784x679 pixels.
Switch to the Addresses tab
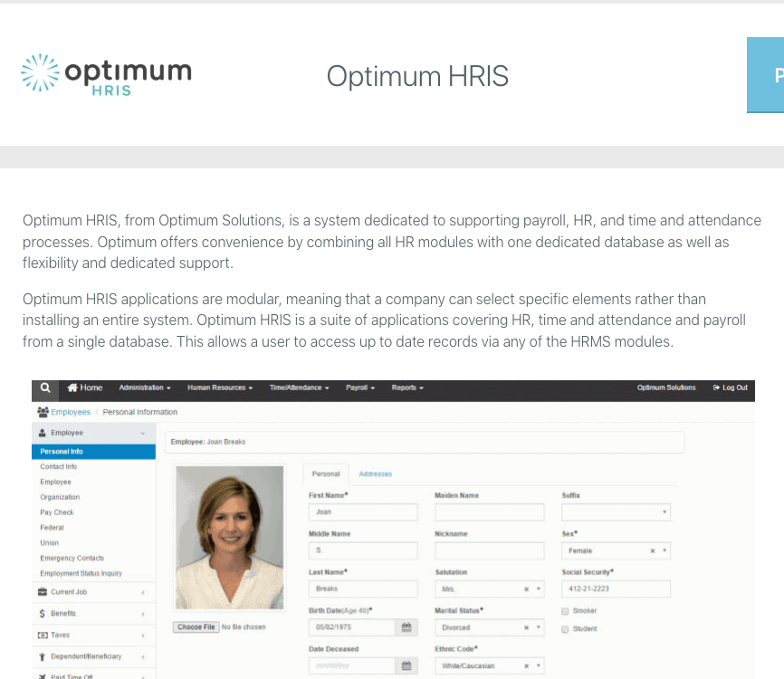coord(376,474)
